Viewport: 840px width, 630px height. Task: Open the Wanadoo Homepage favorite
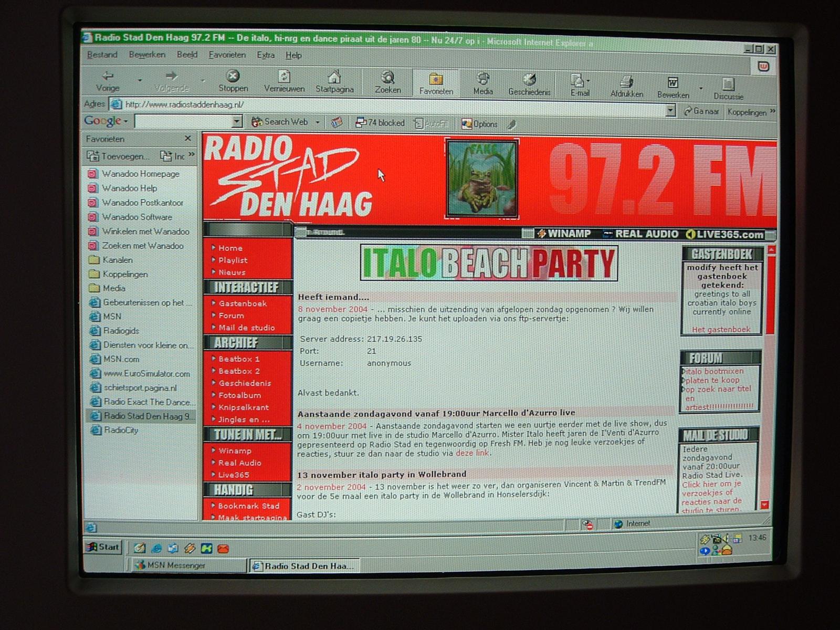[x=134, y=174]
